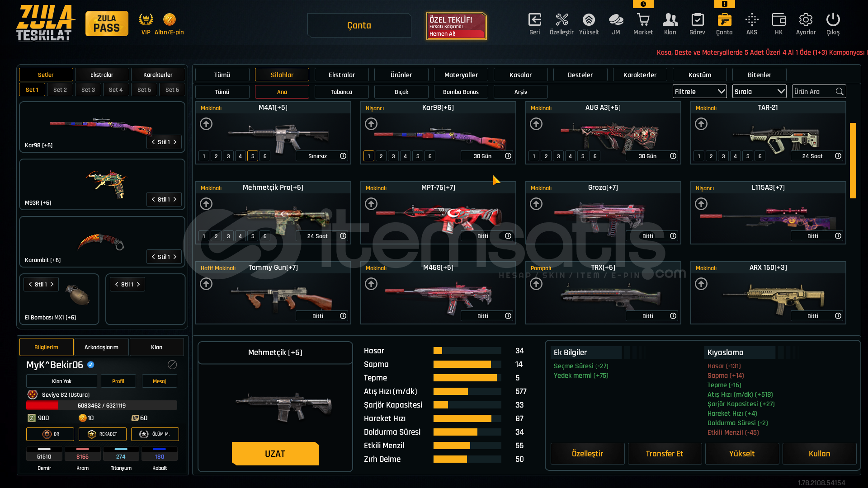868x488 pixels.
Task: Open the Market cart icon
Action: tap(643, 20)
